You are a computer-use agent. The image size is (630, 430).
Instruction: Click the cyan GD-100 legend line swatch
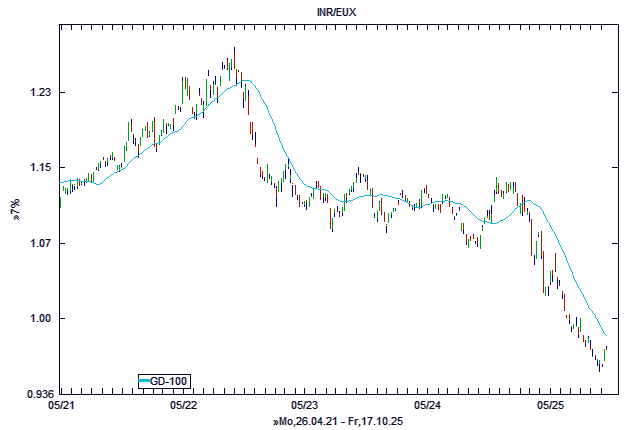[144, 381]
